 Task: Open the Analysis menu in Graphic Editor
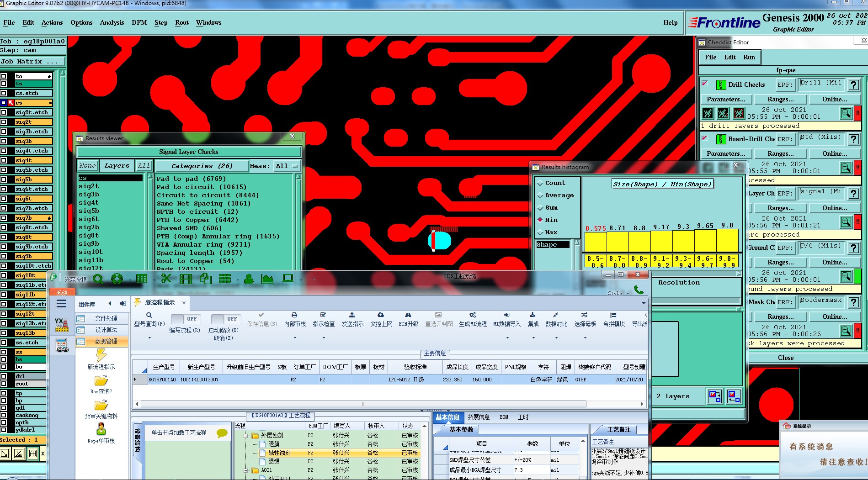pyautogui.click(x=112, y=22)
